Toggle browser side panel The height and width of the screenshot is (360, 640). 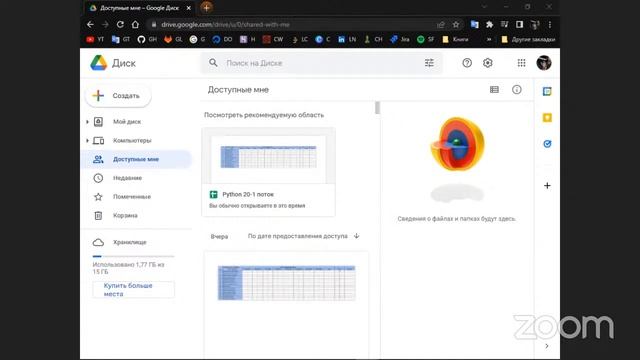click(519, 24)
